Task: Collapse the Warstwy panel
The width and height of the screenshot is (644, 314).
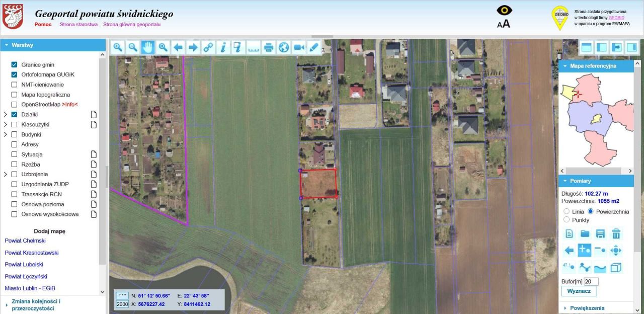Action: [53, 45]
